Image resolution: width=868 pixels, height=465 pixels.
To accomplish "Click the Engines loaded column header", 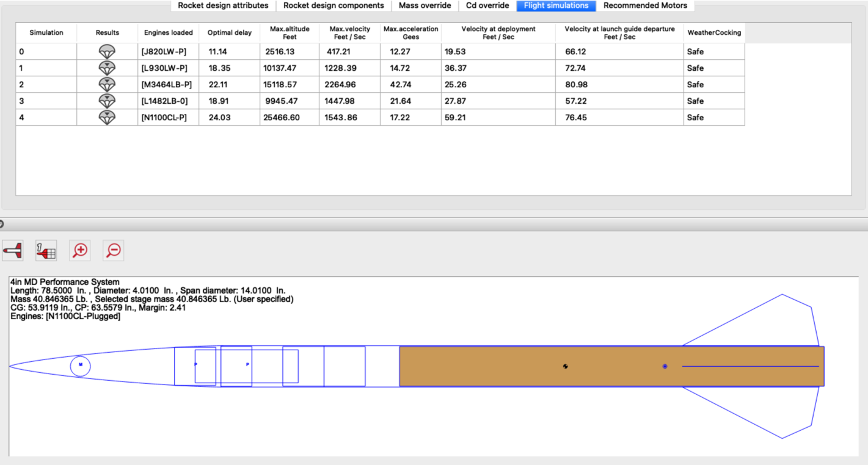I will 169,33.
